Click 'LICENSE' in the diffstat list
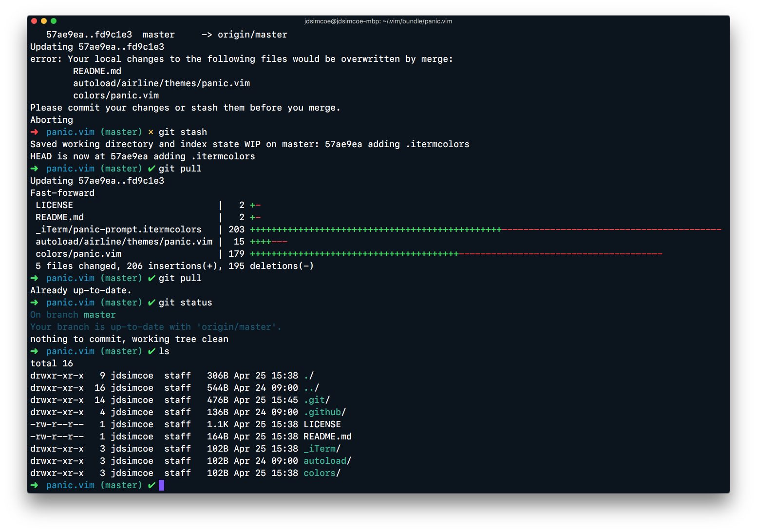The width and height of the screenshot is (757, 532). (x=54, y=205)
